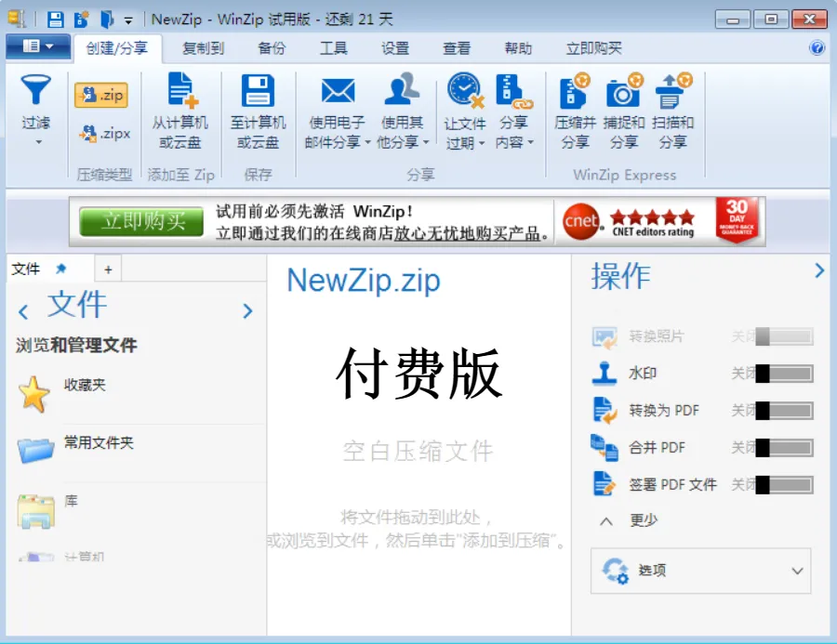Toggle the Convert Photos switch

point(784,336)
